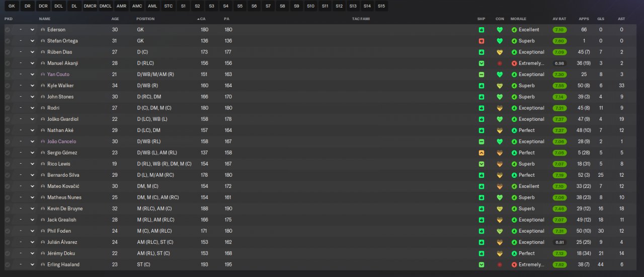Click the player info icon beside Kevin De Bruyne
The width and height of the screenshot is (644, 277).
coord(43,209)
